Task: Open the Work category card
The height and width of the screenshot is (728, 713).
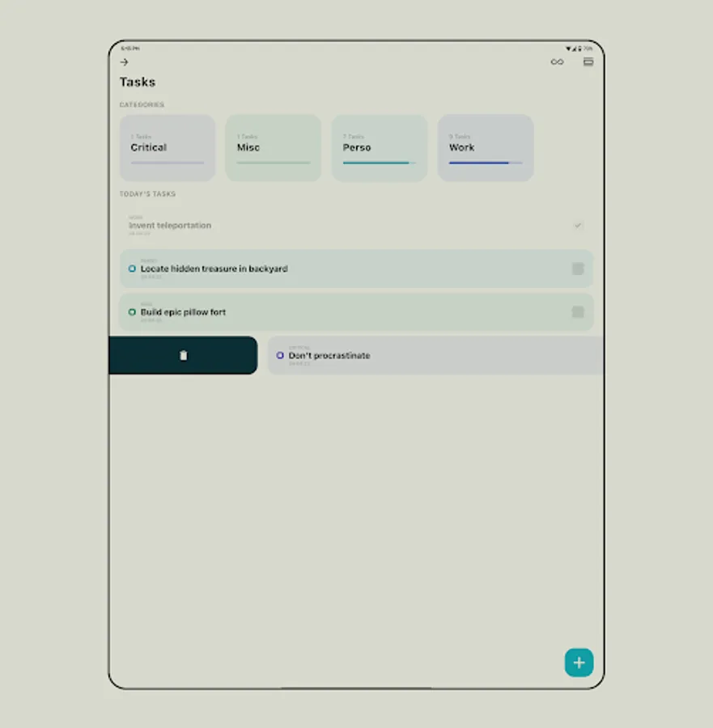Action: pyautogui.click(x=486, y=148)
